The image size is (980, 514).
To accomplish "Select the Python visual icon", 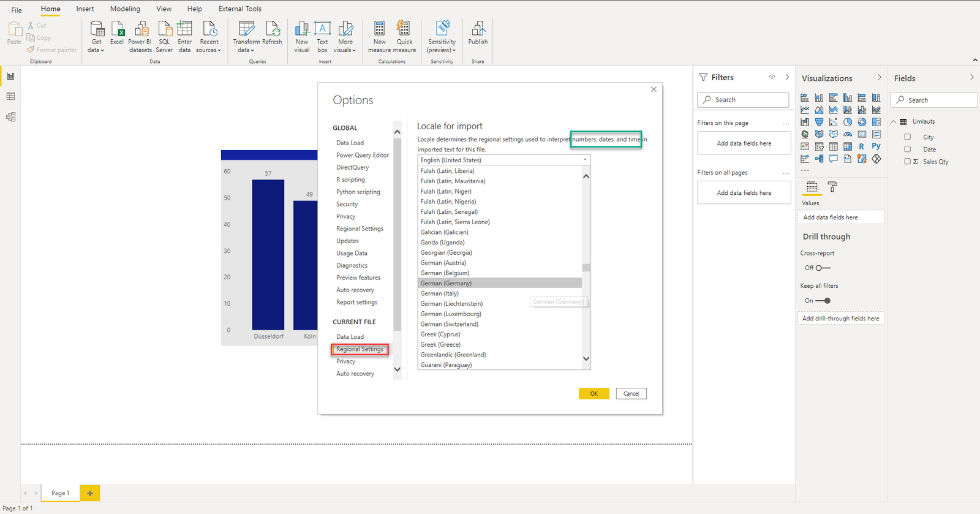I will coord(876,146).
